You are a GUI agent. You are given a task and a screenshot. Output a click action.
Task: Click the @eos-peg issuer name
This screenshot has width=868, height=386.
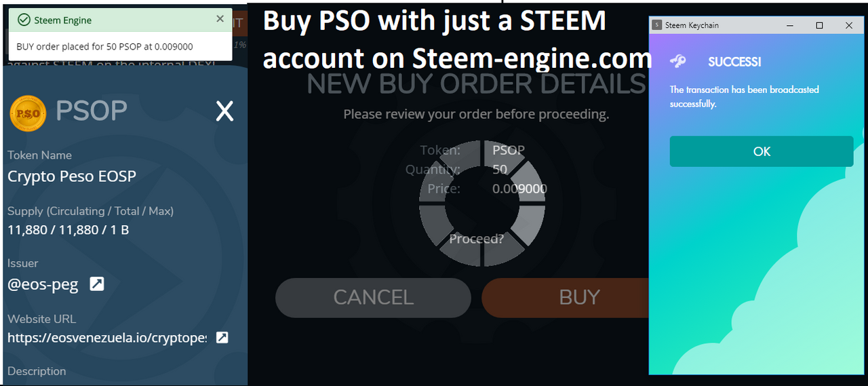43,285
